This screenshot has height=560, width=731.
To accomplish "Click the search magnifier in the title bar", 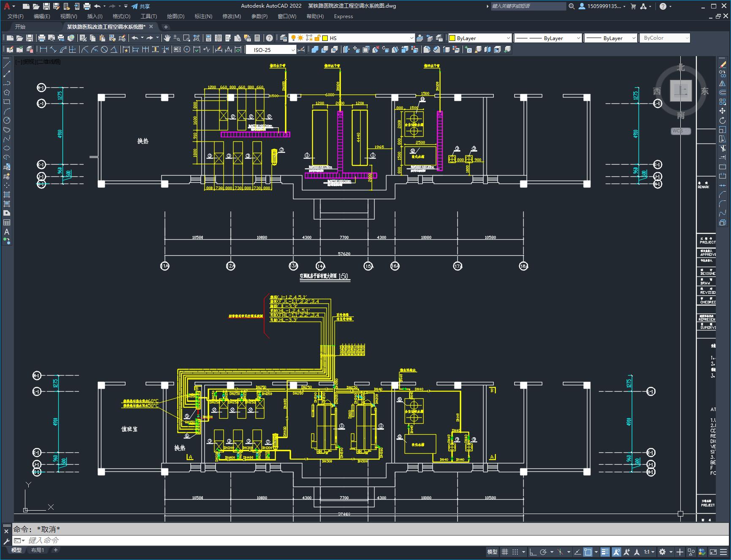I will pyautogui.click(x=571, y=6).
